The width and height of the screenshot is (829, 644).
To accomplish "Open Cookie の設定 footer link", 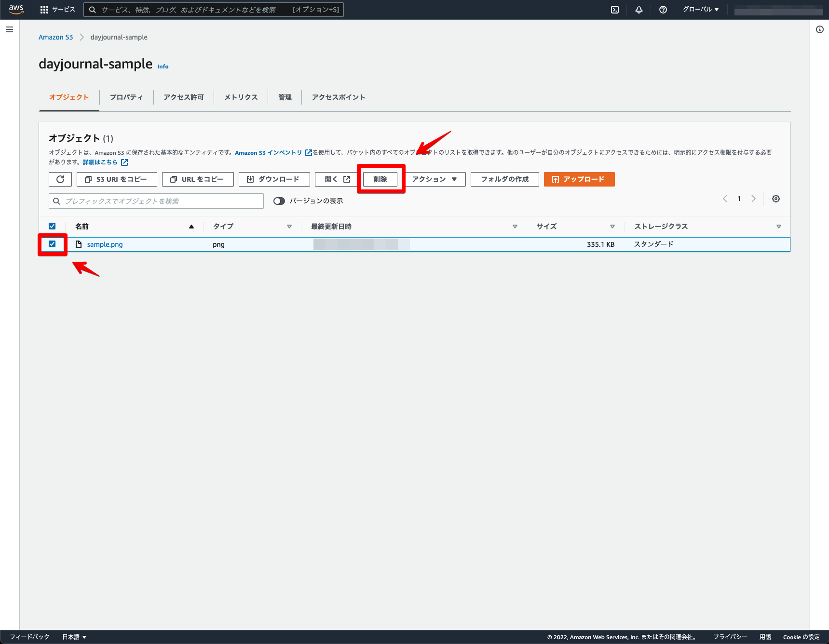I will [801, 637].
